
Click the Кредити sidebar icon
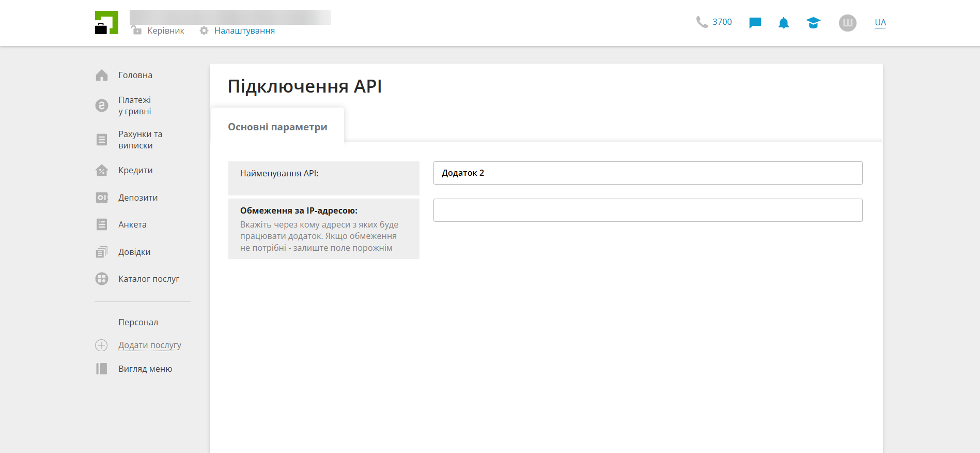coord(102,171)
